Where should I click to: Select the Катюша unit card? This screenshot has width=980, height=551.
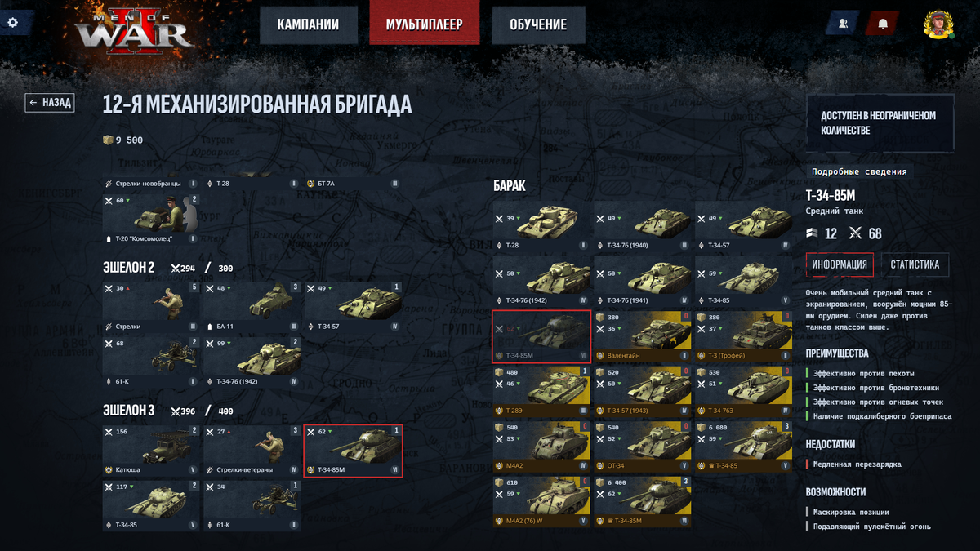tap(152, 451)
